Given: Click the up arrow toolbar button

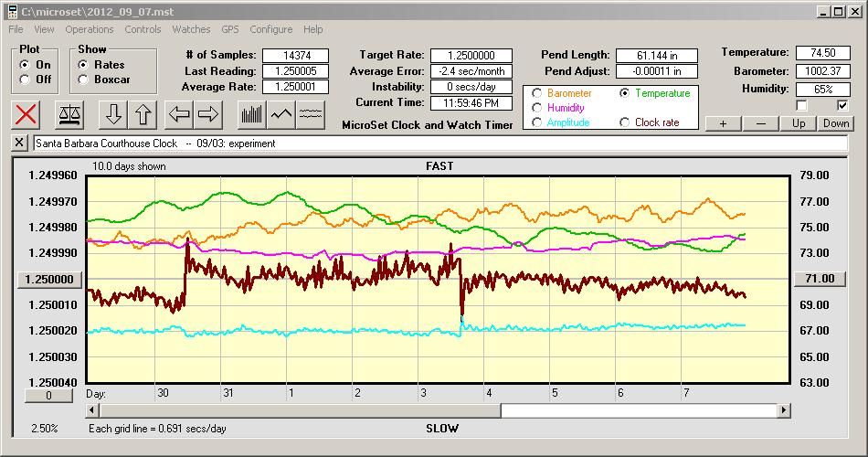Looking at the screenshot, I should coord(143,114).
